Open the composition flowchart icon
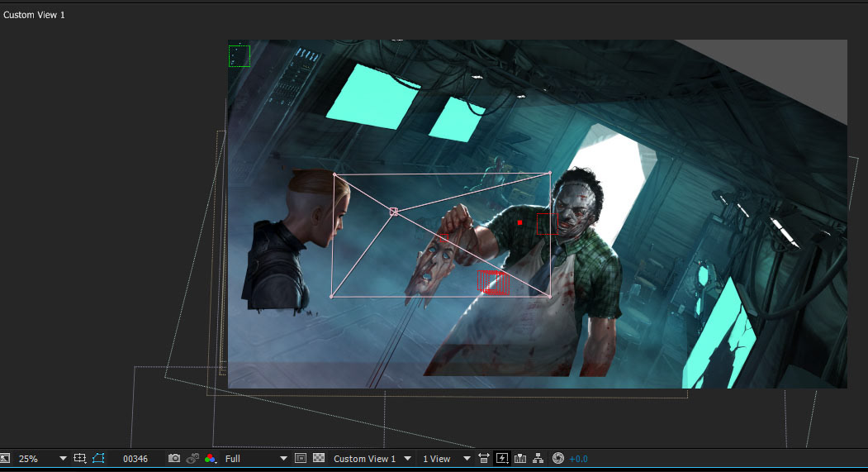868x472 pixels. click(538, 458)
